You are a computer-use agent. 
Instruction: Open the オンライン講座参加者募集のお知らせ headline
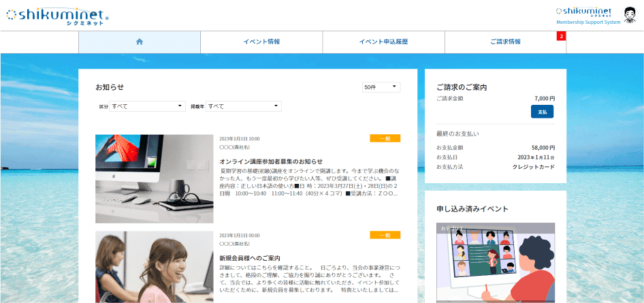[271, 161]
